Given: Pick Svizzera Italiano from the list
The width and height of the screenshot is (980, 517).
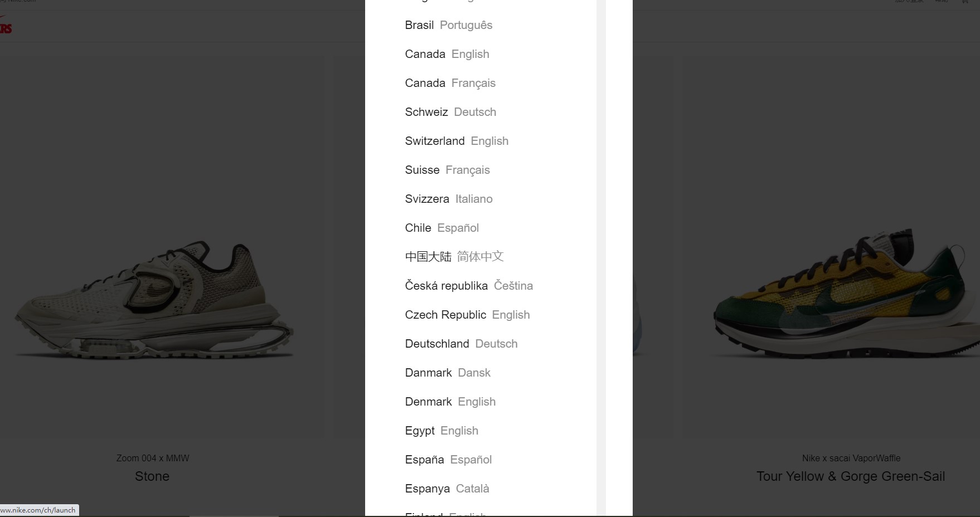Looking at the screenshot, I should (449, 199).
